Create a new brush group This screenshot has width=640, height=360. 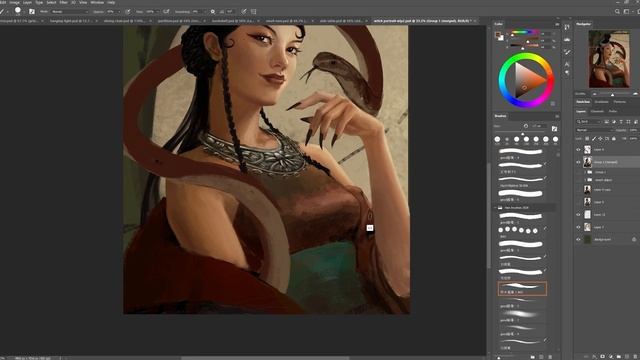(x=533, y=357)
